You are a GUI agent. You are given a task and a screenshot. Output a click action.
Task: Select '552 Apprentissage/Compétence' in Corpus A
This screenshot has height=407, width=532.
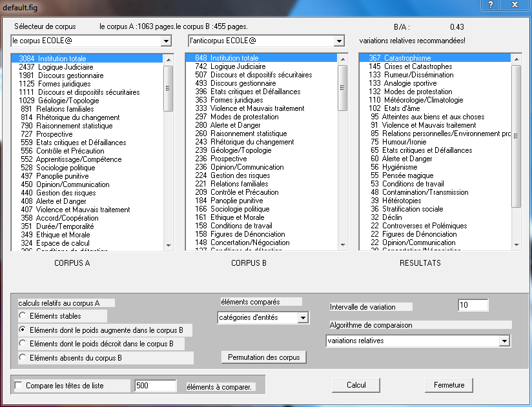click(87, 159)
